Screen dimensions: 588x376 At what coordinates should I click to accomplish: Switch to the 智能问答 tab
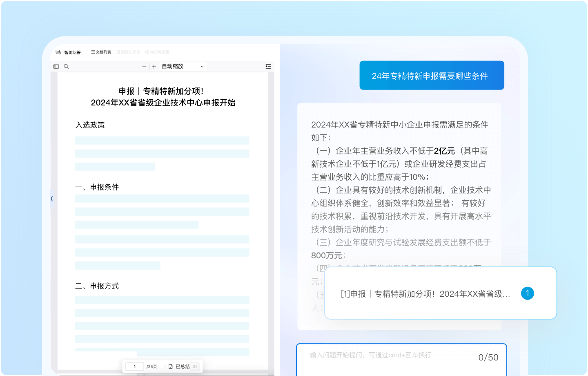click(71, 52)
